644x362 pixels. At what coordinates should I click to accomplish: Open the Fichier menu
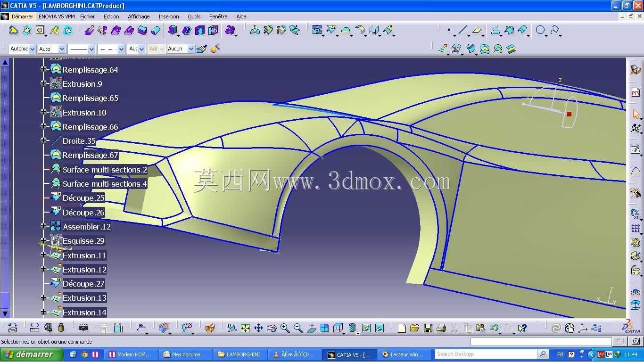point(88,16)
